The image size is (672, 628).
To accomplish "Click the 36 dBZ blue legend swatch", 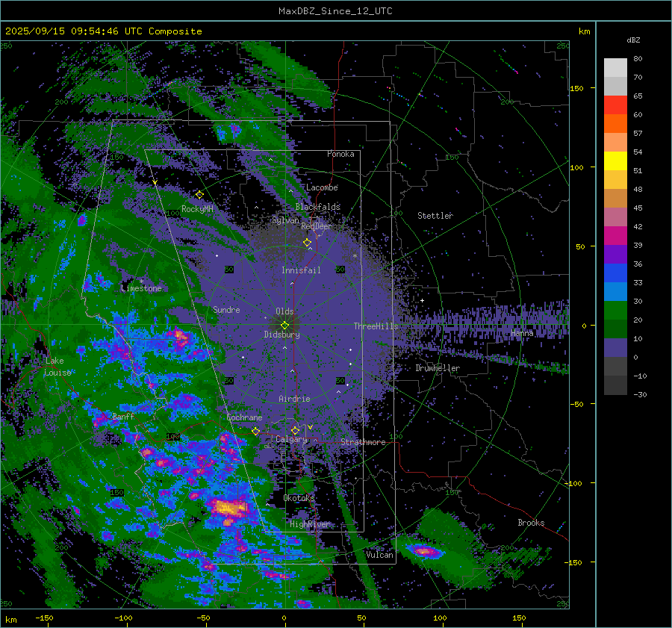I will [x=615, y=273].
